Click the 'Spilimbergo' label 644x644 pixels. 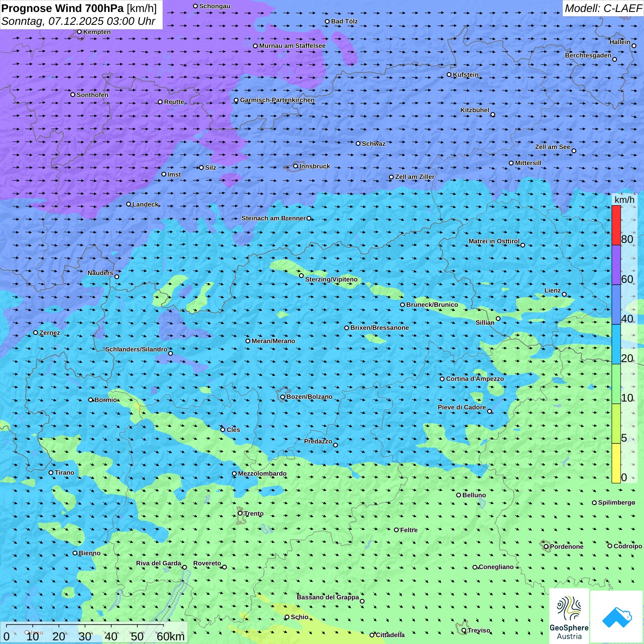click(616, 502)
